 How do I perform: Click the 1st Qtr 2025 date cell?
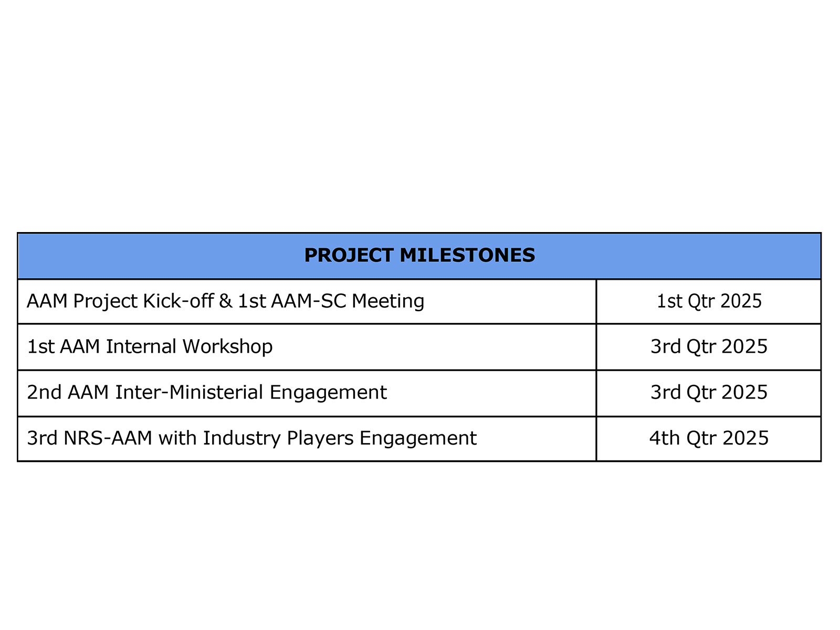tap(709, 301)
